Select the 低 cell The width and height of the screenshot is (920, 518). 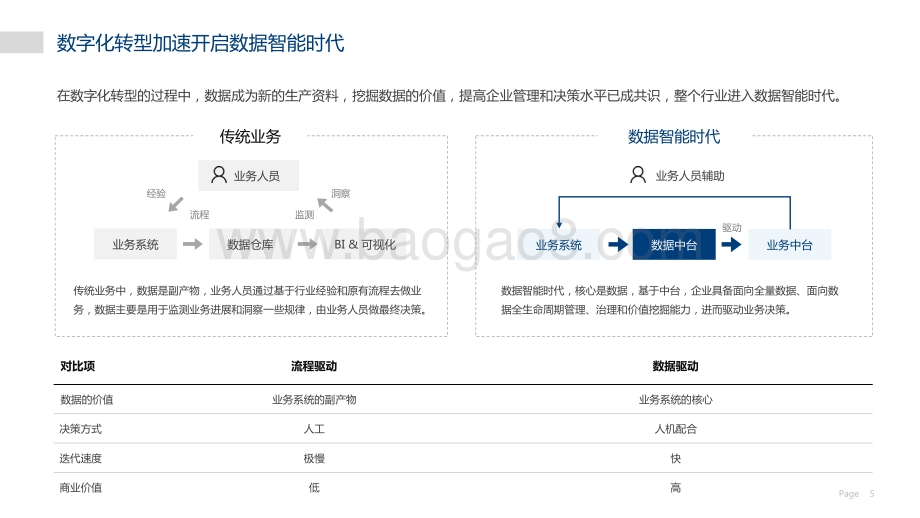click(x=314, y=487)
